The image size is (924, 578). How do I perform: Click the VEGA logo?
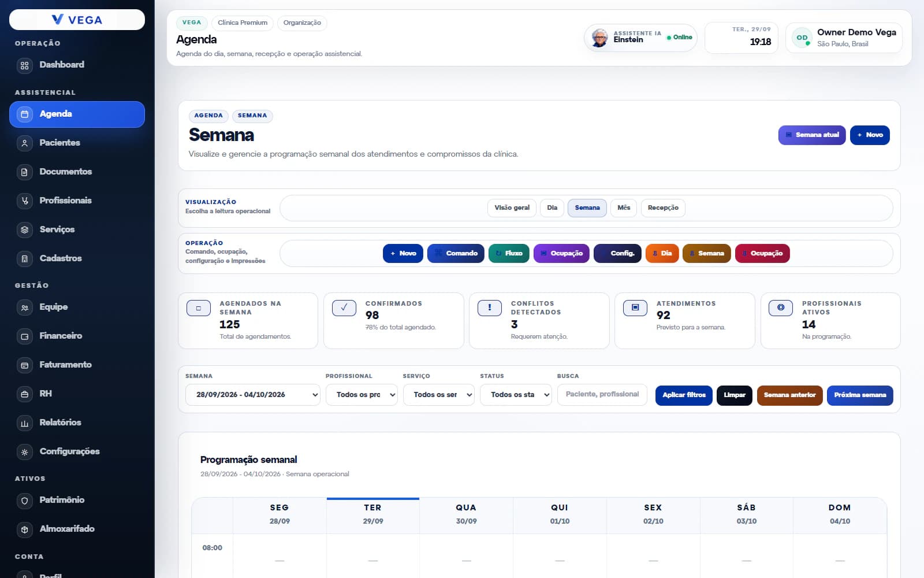pyautogui.click(x=77, y=20)
